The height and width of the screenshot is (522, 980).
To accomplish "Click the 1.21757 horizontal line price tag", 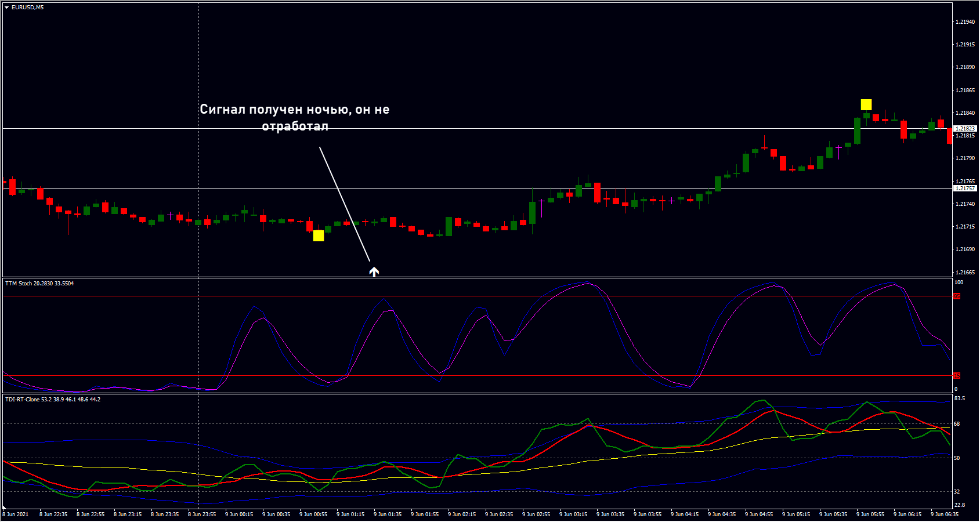I will click(965, 188).
